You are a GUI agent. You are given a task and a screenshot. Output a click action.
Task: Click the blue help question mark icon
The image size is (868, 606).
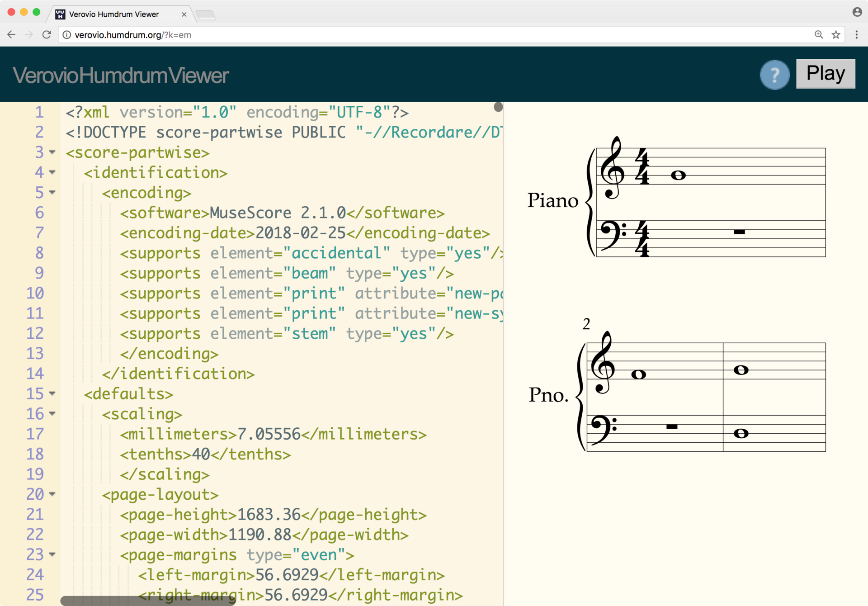click(774, 75)
